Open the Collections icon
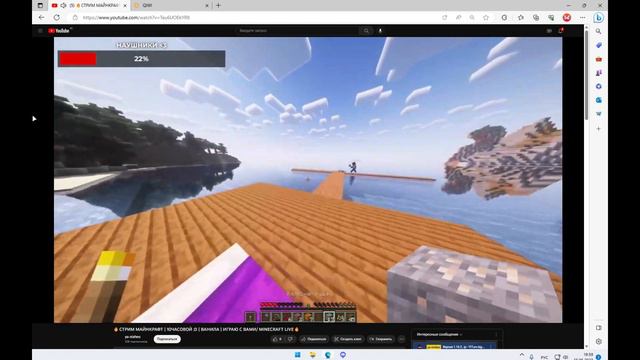 (536, 18)
